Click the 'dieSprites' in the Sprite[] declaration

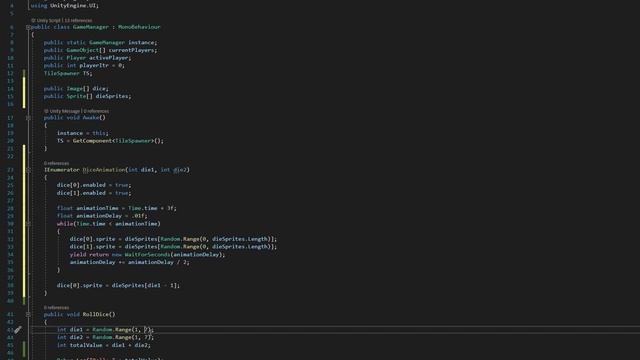112,96
